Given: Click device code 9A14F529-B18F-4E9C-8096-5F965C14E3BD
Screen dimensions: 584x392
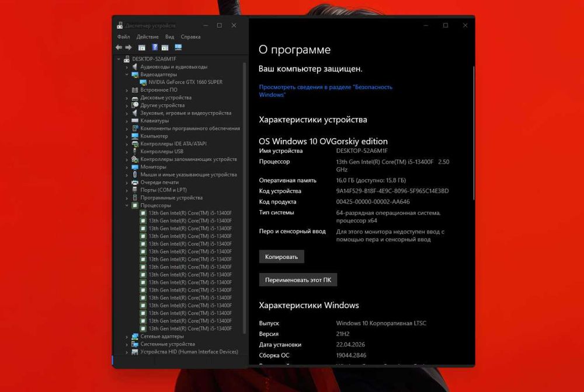Looking at the screenshot, I should [x=392, y=191].
